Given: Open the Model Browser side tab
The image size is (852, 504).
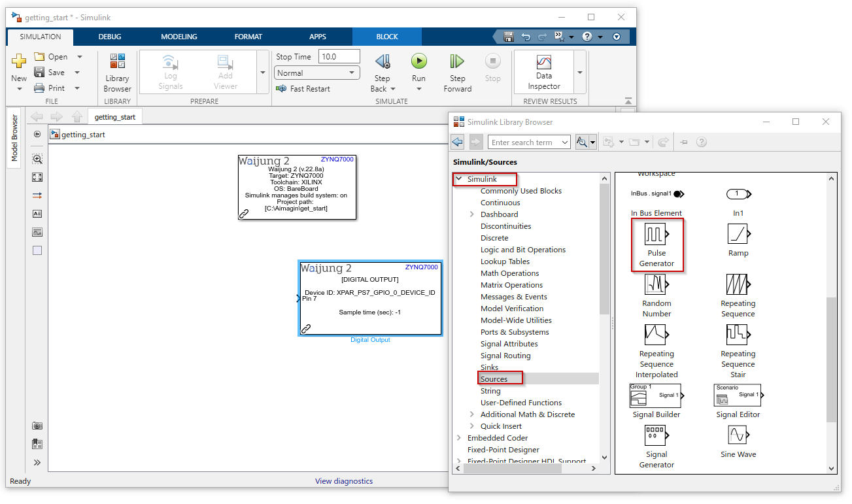Looking at the screenshot, I should coord(14,138).
